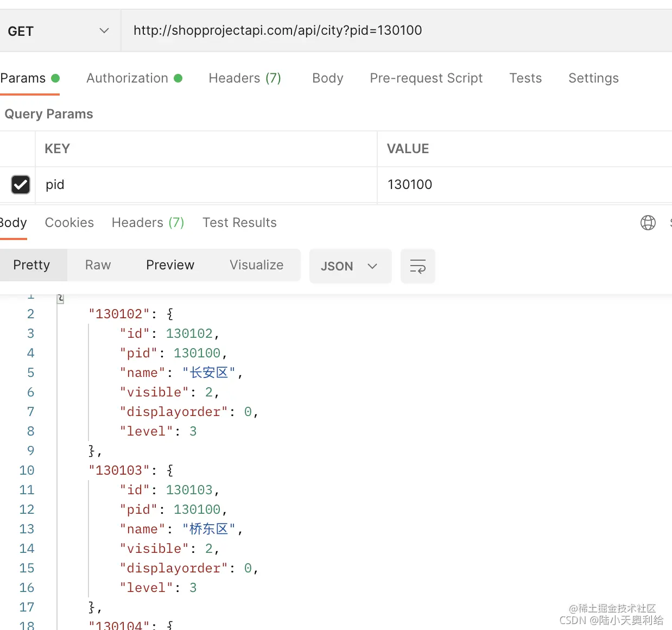Click the id value 130103
This screenshot has height=630, width=672.
[x=189, y=490]
